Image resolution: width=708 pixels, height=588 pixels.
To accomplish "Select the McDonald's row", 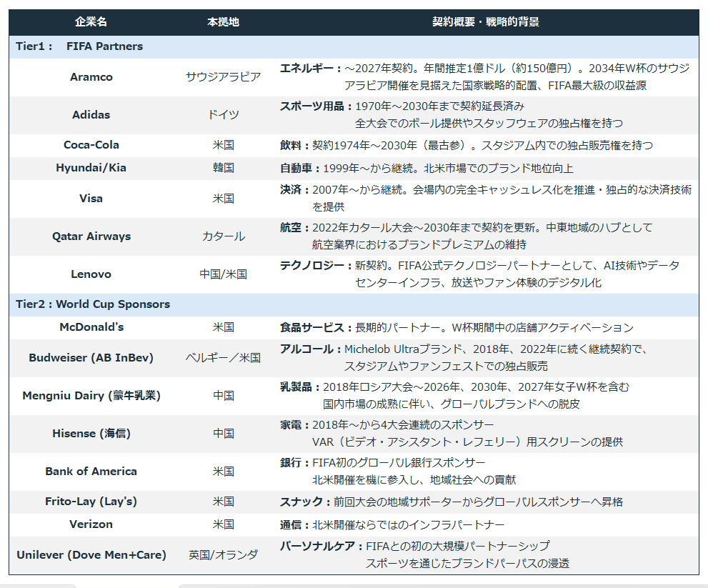I will coord(90,328).
